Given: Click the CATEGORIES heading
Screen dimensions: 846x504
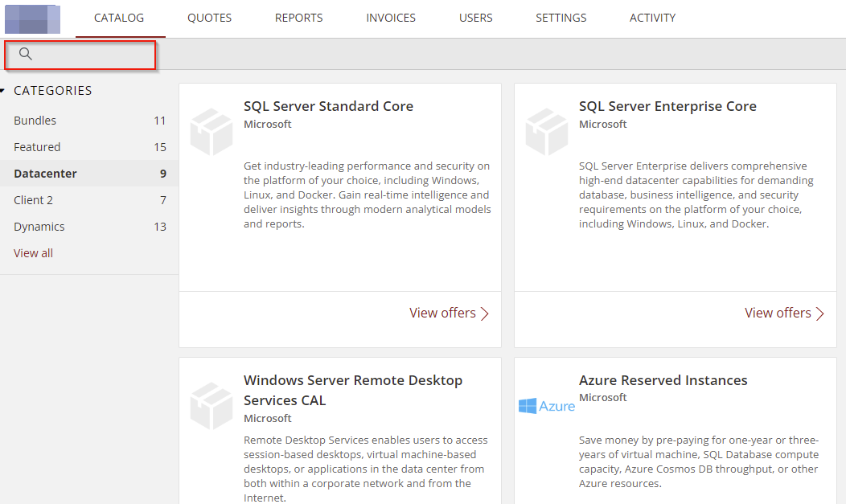Looking at the screenshot, I should point(53,91).
